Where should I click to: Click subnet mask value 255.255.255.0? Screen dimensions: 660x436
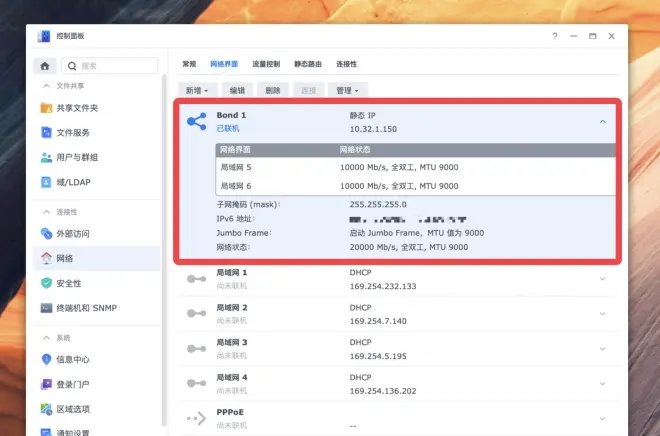point(378,205)
